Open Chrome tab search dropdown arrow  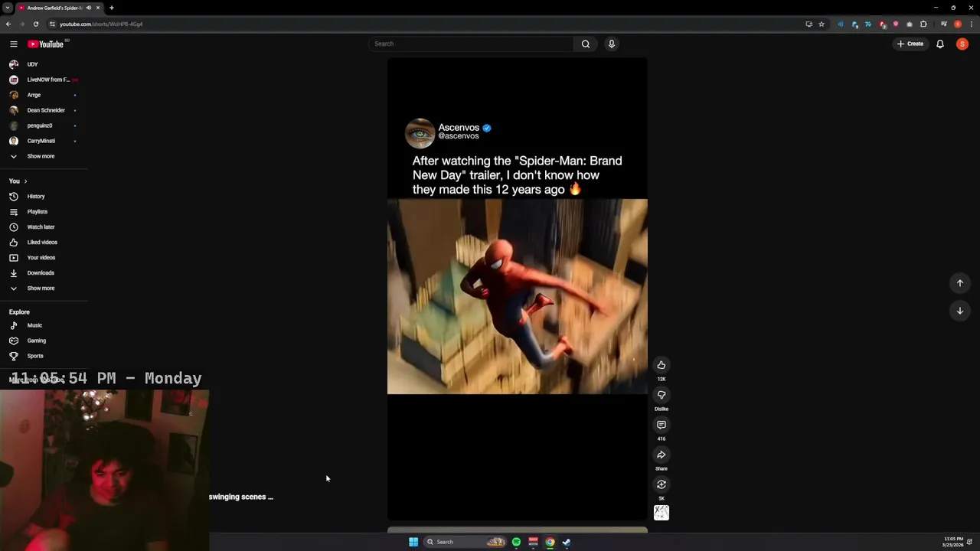(7, 8)
